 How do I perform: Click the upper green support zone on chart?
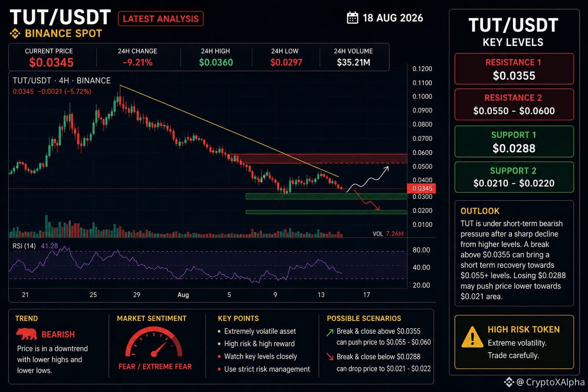tap(326, 196)
